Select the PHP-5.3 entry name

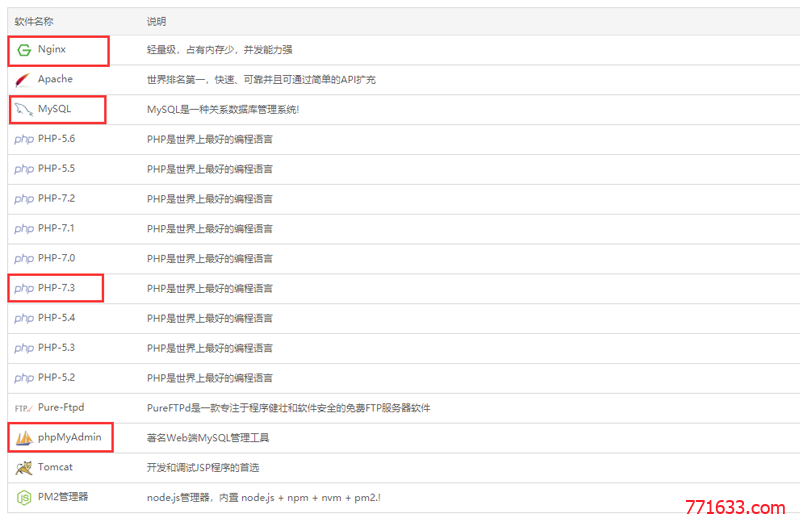point(56,347)
